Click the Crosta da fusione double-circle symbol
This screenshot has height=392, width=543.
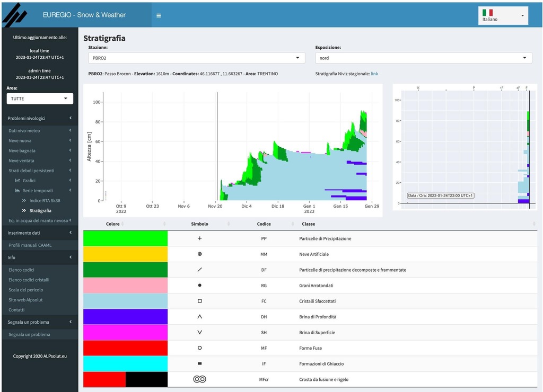(199, 379)
